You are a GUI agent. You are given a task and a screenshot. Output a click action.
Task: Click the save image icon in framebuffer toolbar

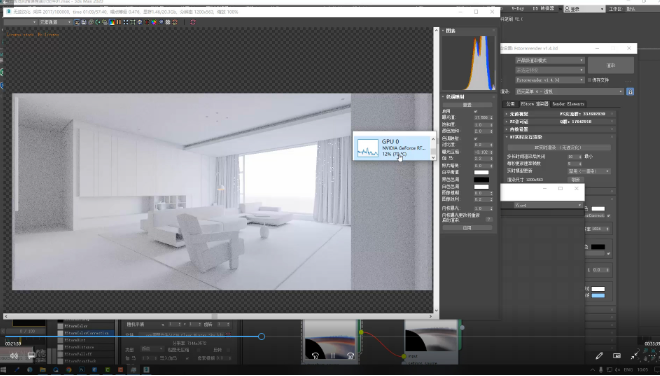click(x=84, y=22)
